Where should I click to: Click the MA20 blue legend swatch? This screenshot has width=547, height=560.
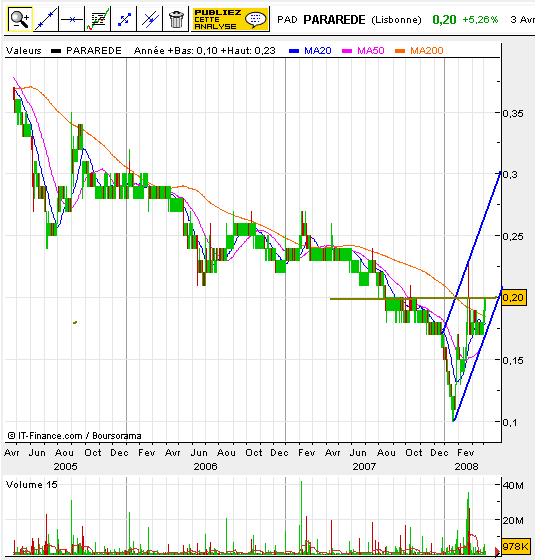(x=294, y=51)
